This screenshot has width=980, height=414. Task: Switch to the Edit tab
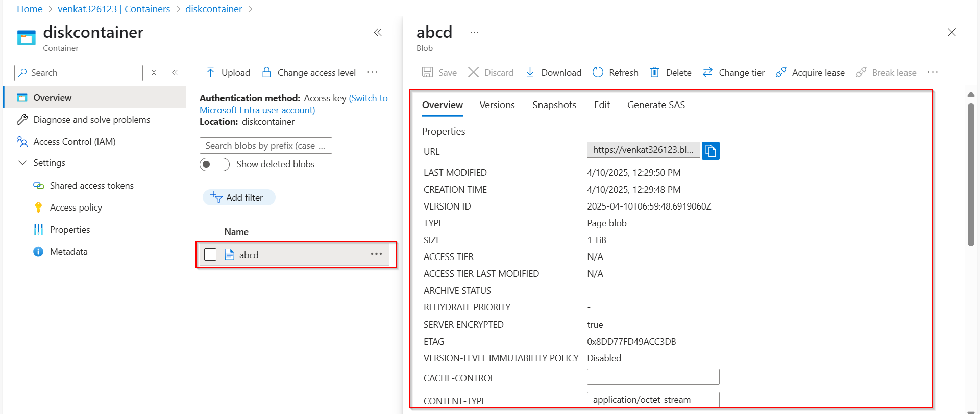coord(602,105)
